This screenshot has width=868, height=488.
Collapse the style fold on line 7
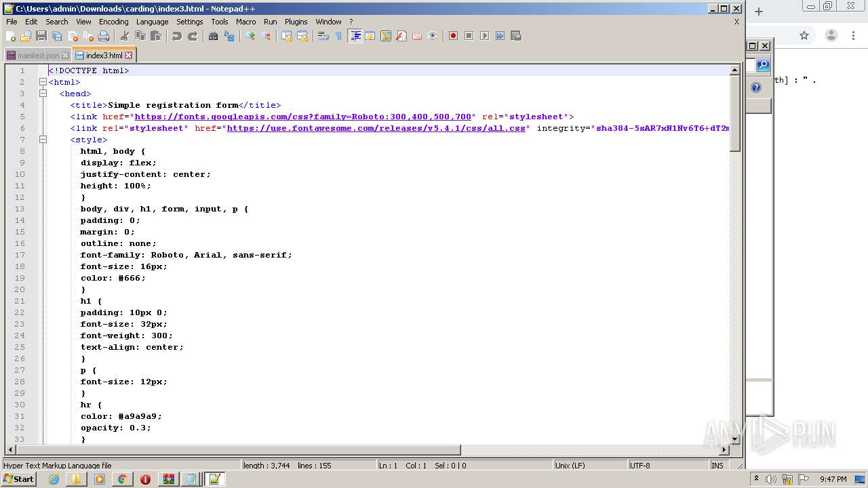coord(43,140)
